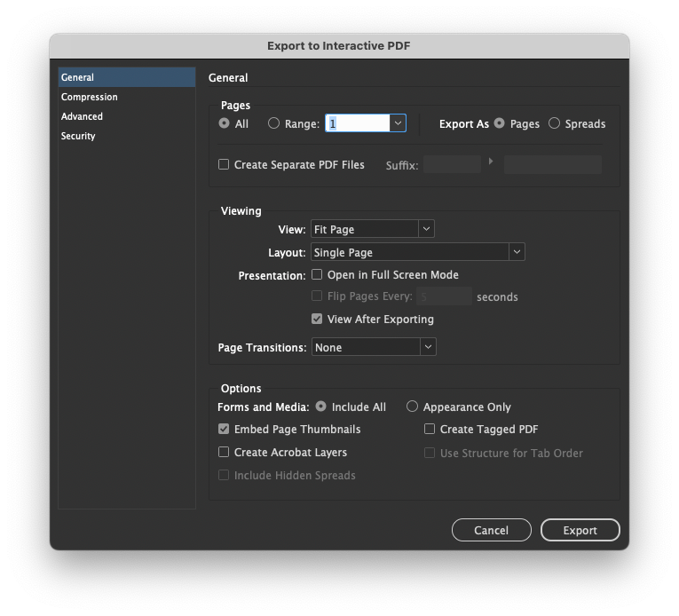
Task: Choose the Range radio button
Action: pyautogui.click(x=273, y=123)
